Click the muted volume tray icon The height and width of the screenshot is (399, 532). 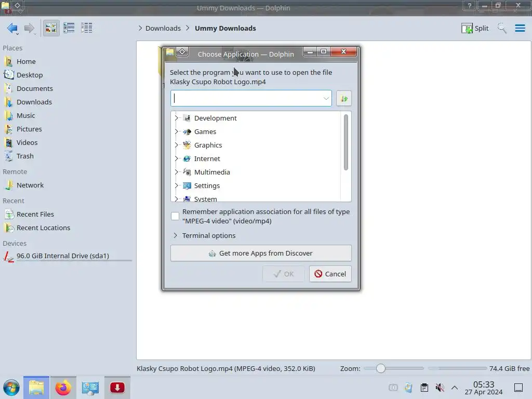click(440, 388)
